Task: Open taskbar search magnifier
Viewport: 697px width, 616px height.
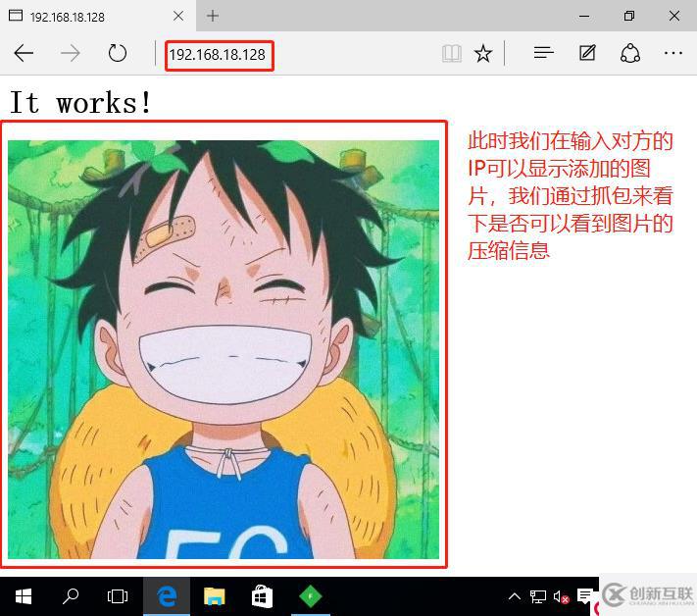Action: click(x=71, y=596)
